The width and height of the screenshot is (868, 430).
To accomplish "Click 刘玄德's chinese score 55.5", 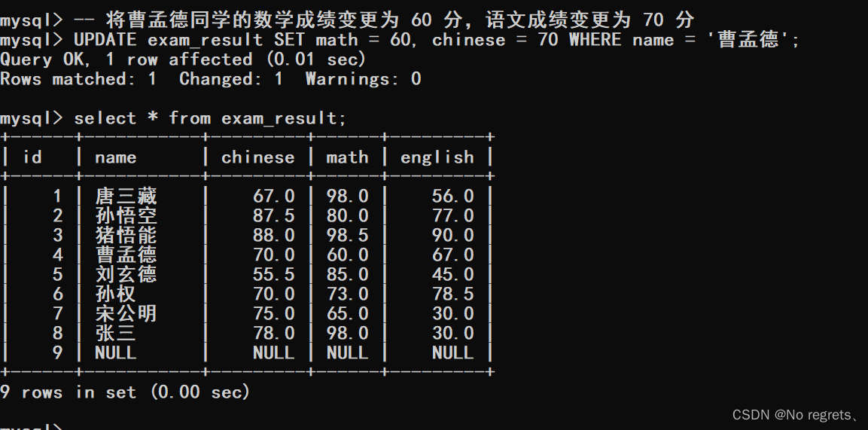I will pyautogui.click(x=273, y=274).
